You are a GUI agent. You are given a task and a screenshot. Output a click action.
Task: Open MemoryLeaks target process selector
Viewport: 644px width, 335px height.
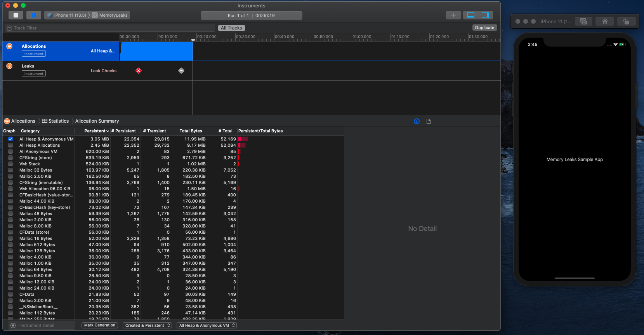(x=110, y=15)
